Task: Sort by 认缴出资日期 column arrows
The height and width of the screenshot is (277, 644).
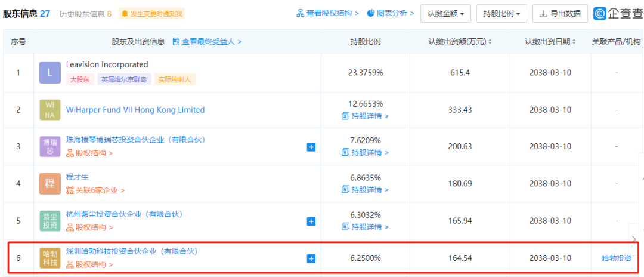Action: 574,42
